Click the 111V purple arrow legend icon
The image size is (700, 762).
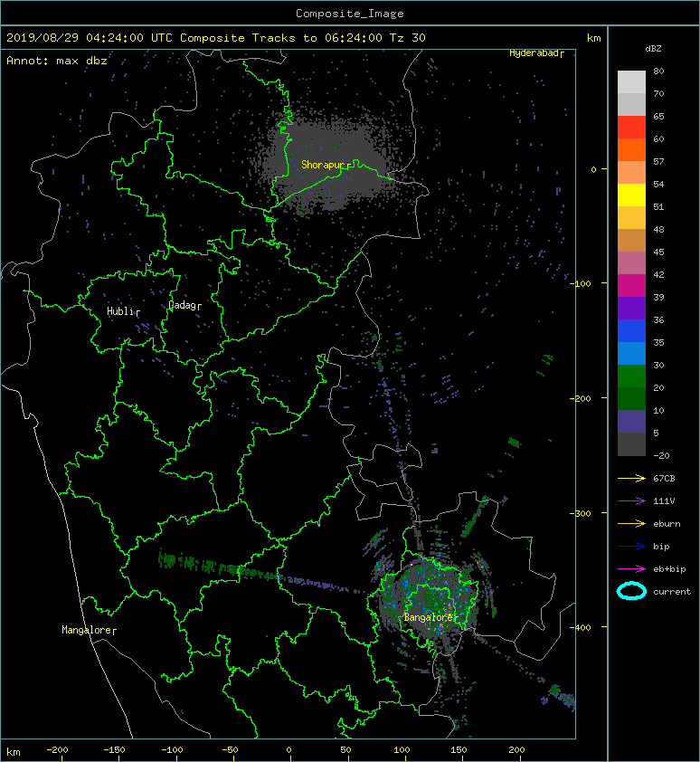631,501
